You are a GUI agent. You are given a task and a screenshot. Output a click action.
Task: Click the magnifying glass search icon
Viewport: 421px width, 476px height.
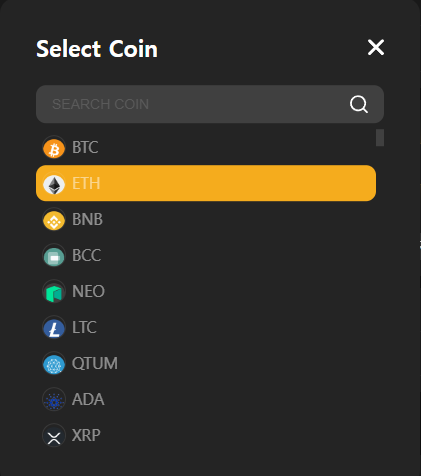tap(359, 104)
